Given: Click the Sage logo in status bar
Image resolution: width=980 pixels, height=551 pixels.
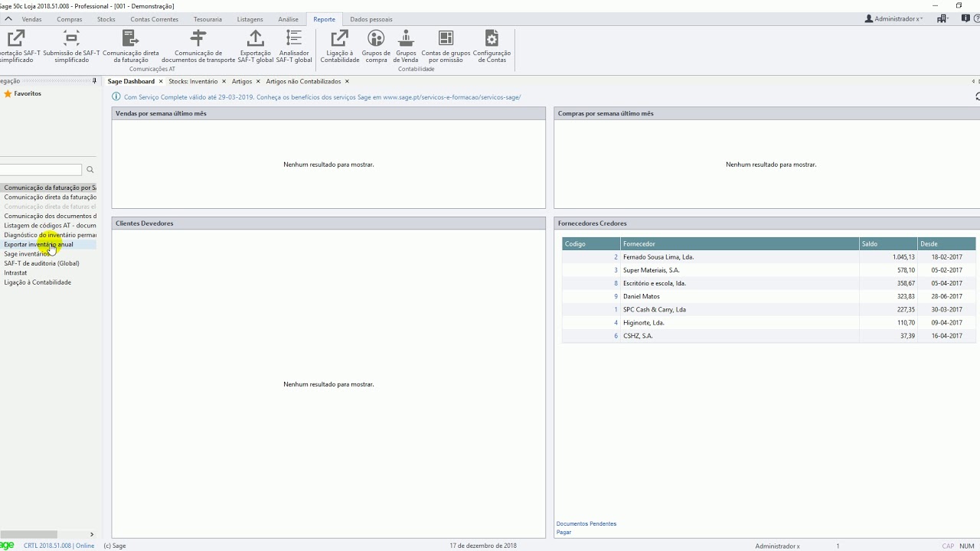Looking at the screenshot, I should (x=7, y=546).
